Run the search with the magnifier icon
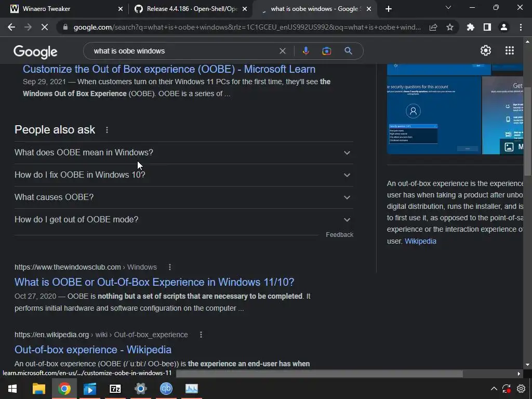 (x=348, y=51)
